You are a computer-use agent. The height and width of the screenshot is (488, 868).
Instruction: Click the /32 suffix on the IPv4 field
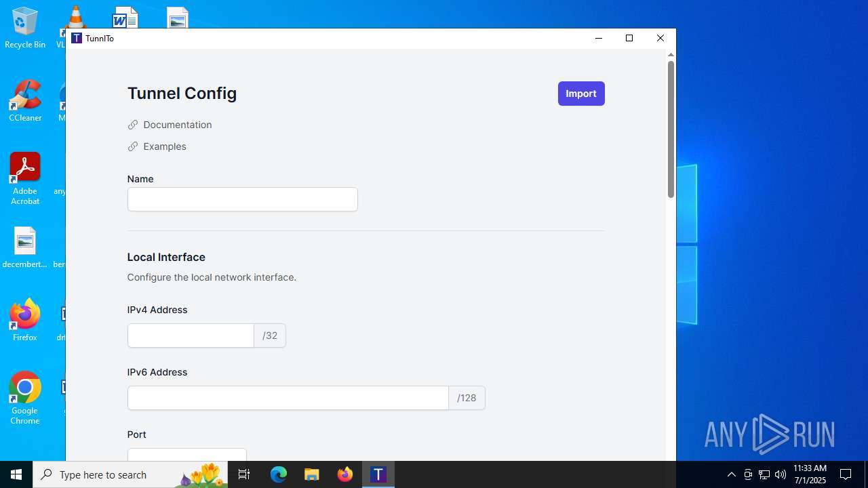point(270,335)
